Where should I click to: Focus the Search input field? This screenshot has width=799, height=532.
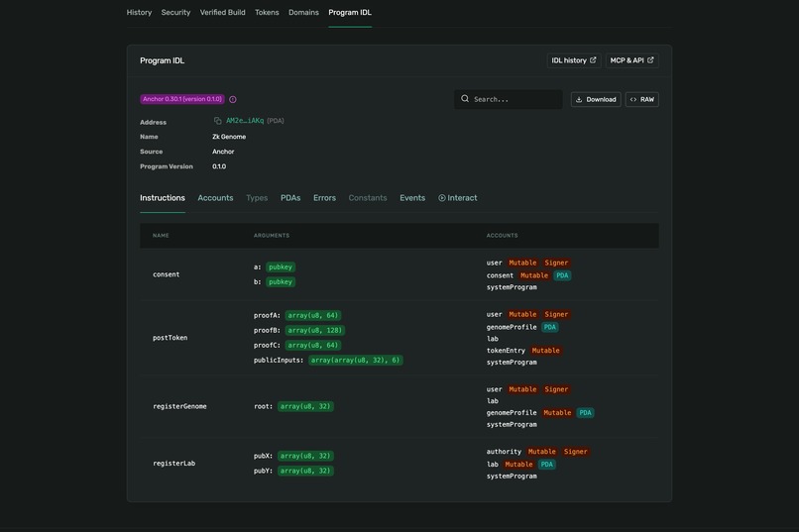pos(509,99)
